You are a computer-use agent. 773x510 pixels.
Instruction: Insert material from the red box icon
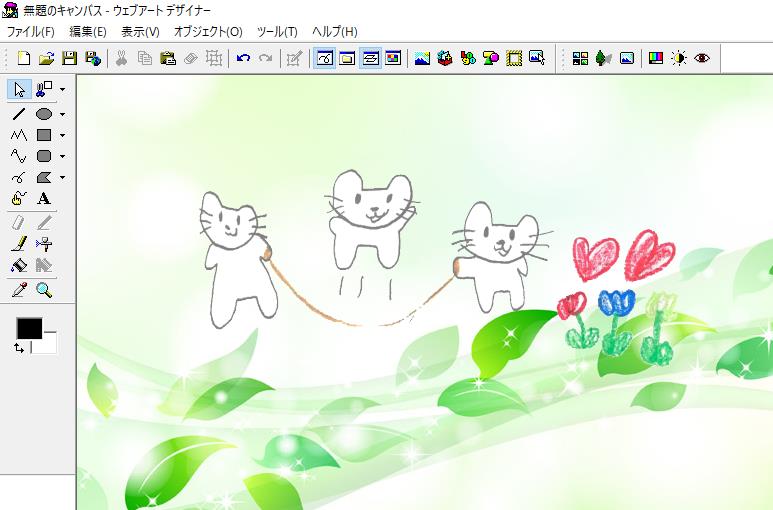445,58
